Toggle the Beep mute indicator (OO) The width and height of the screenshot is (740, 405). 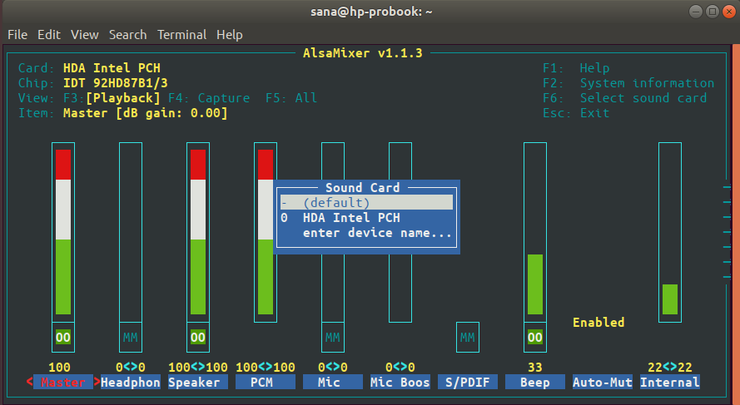[535, 337]
